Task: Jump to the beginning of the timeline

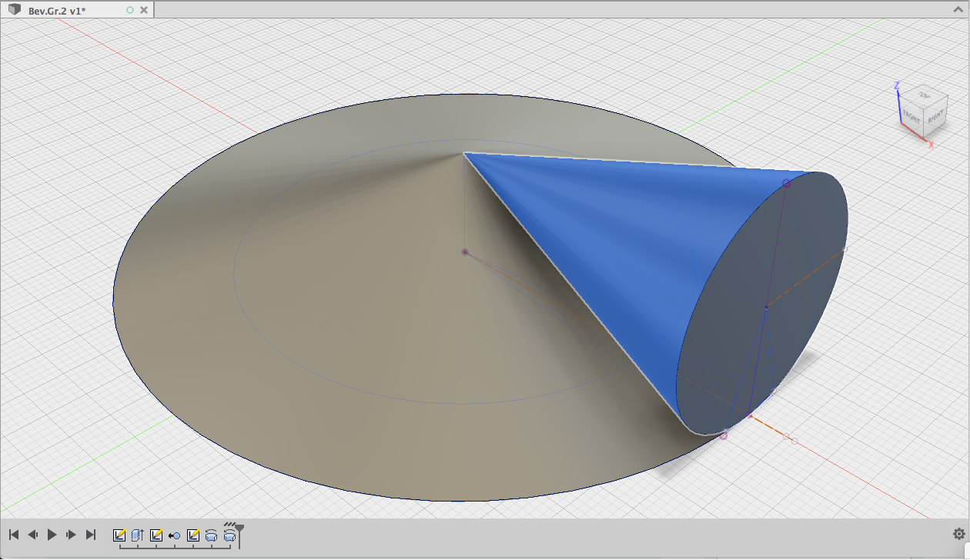Action: (x=13, y=534)
